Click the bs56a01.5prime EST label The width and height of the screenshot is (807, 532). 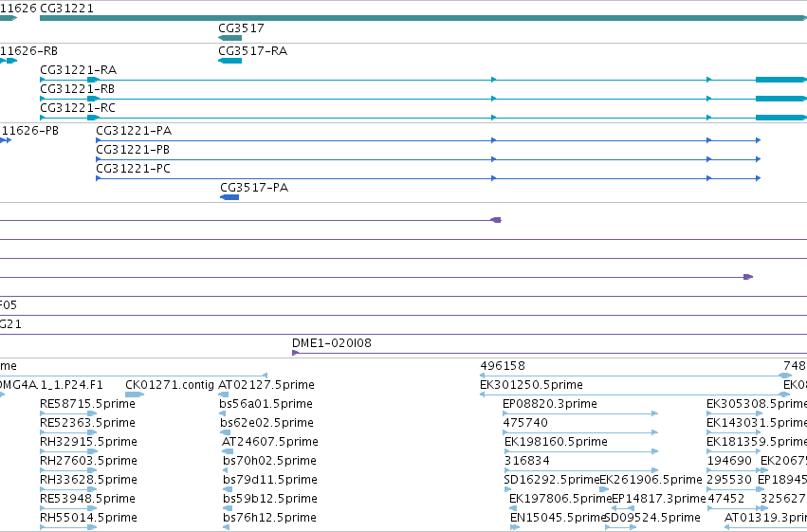tap(266, 404)
